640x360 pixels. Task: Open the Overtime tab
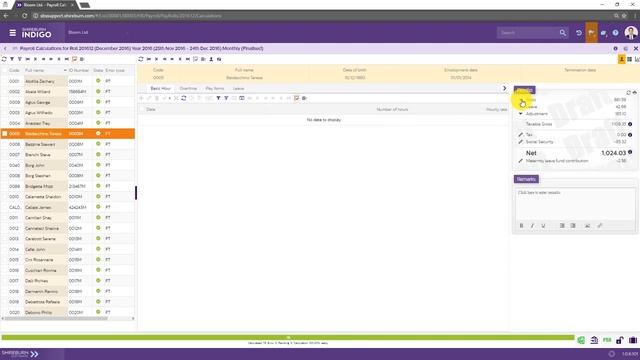click(188, 89)
